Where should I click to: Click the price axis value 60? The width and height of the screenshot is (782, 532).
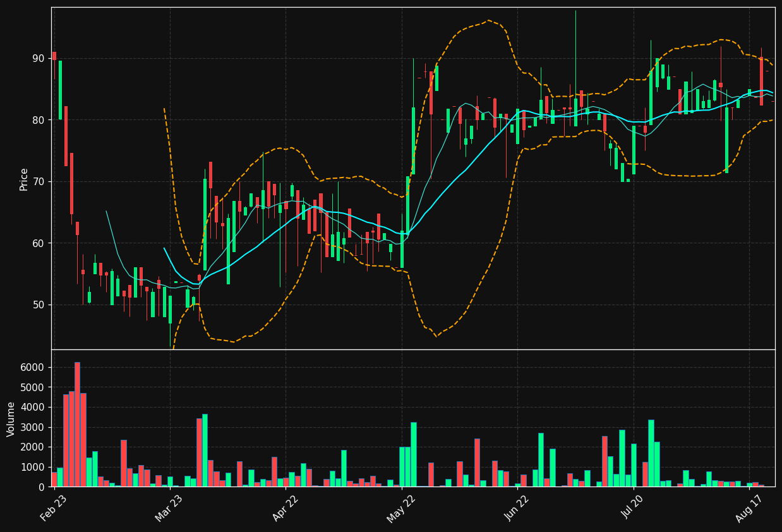39,243
